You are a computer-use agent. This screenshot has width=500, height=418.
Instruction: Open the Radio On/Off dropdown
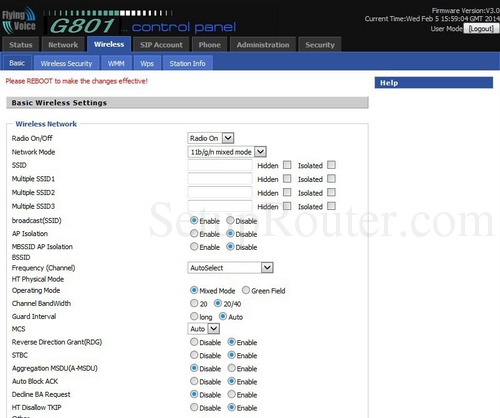[211, 138]
